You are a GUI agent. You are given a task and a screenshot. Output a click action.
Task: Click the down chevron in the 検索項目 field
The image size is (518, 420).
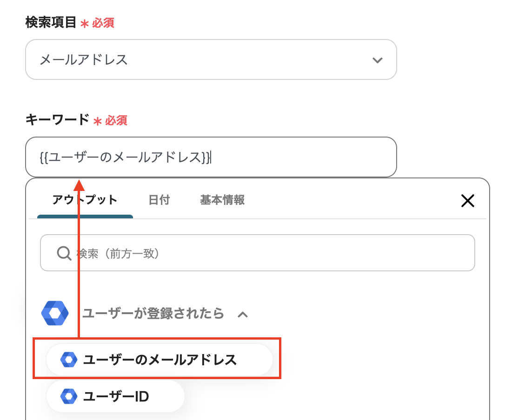coord(378,60)
